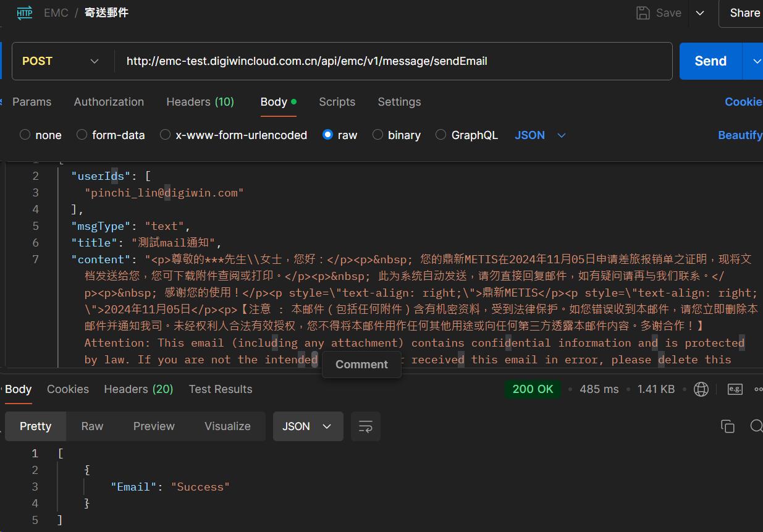Click the "title" key in request body
The image size is (763, 532).
point(95,243)
